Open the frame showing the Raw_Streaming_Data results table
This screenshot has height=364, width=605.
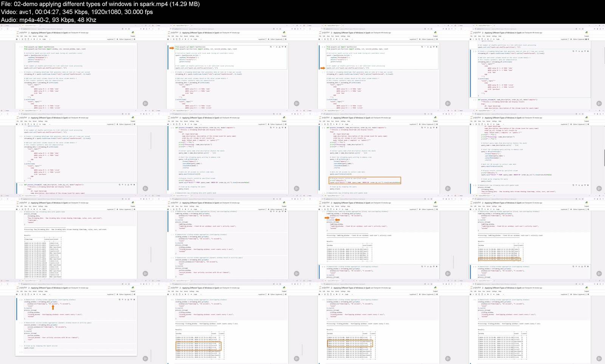pyautogui.click(x=76, y=237)
